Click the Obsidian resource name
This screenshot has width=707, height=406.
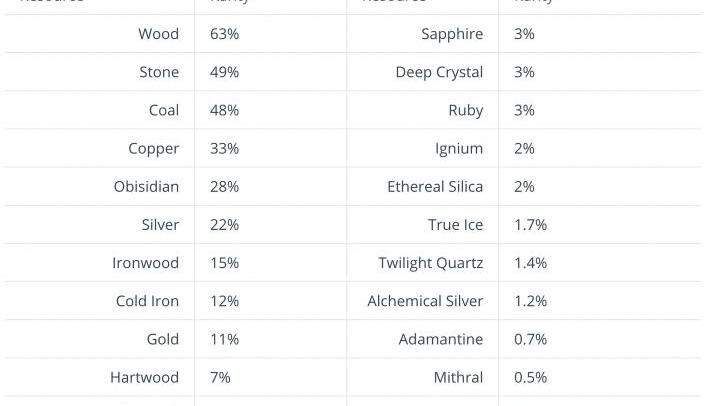[146, 186]
